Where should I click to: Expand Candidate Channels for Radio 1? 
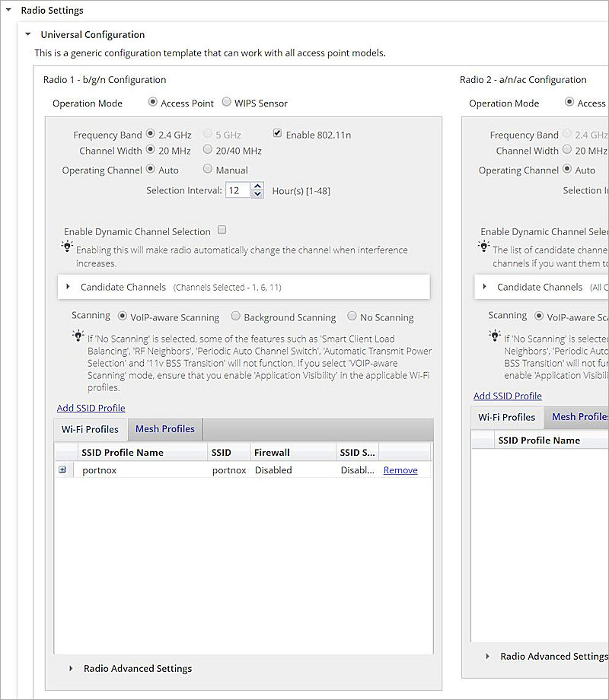point(70,288)
